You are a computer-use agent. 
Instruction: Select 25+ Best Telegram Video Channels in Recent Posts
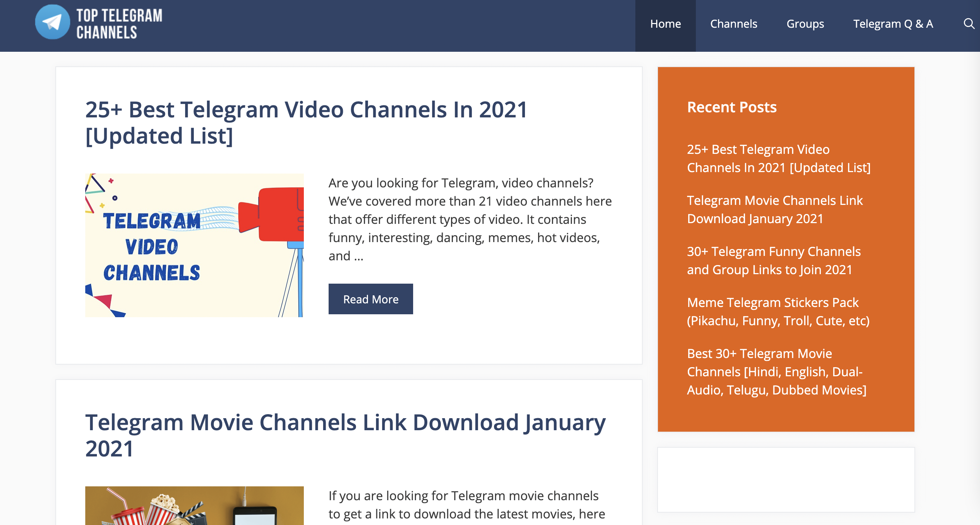tap(779, 158)
